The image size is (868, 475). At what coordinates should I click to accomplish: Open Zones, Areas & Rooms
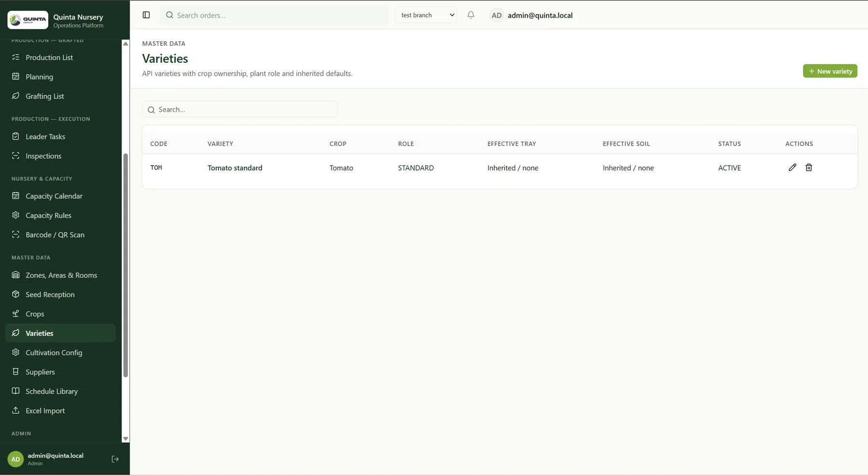click(x=60, y=275)
